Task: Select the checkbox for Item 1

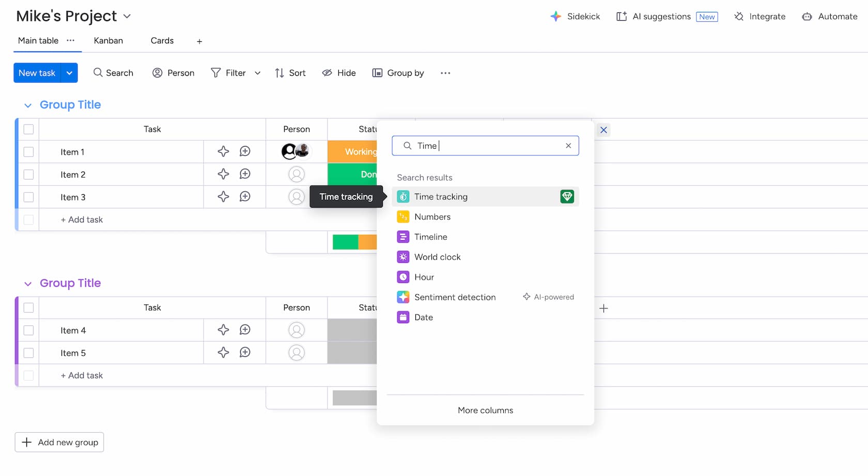Action: click(x=28, y=151)
